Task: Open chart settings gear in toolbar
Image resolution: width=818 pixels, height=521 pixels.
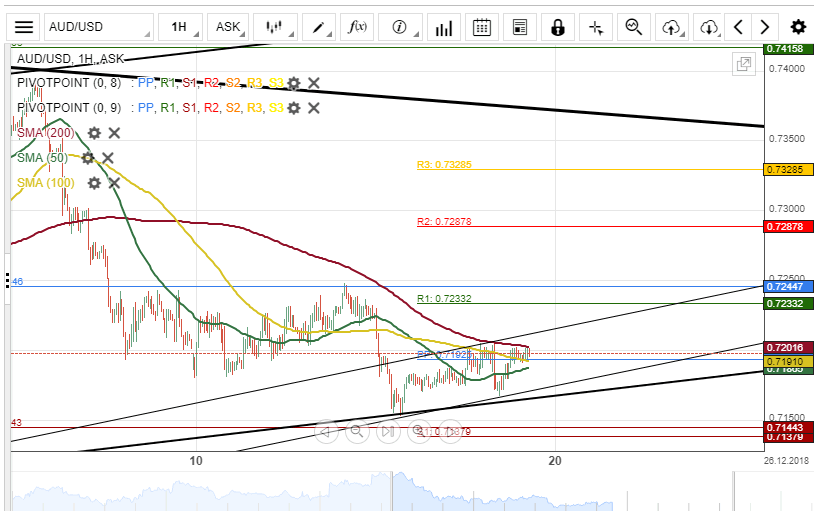Action: [x=798, y=27]
